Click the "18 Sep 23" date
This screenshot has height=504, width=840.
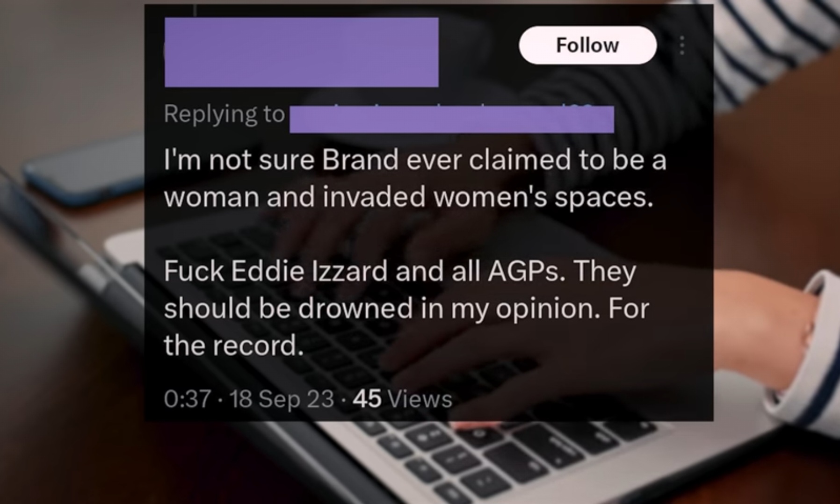click(x=282, y=399)
